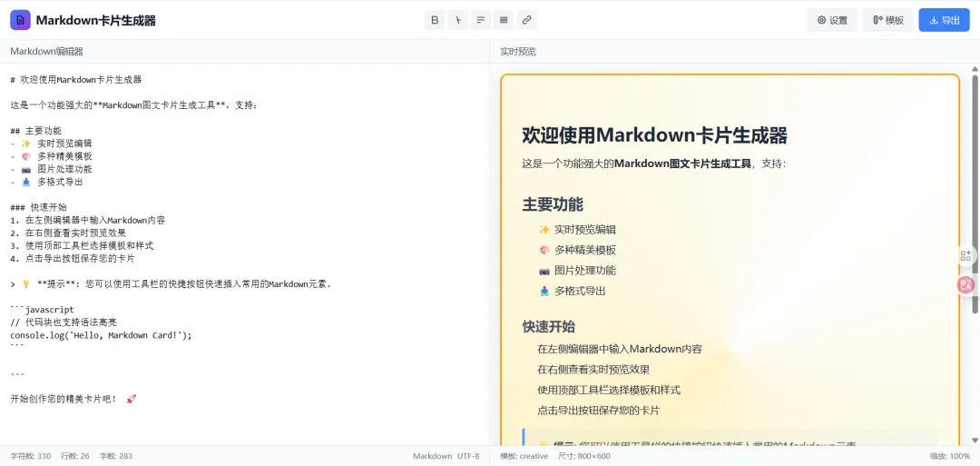Click the editor blockquote line with '**提示**'
Viewport: 980px width, 466px height.
tap(171, 284)
